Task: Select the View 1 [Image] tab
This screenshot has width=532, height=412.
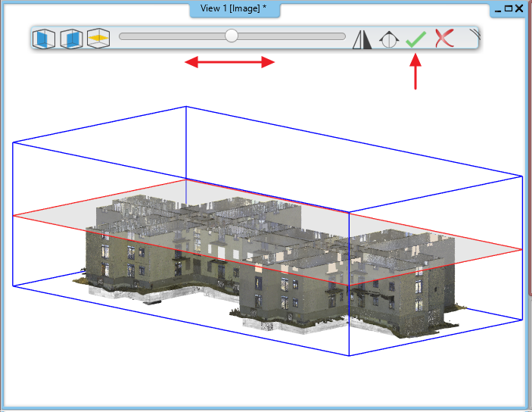Action: coord(235,9)
